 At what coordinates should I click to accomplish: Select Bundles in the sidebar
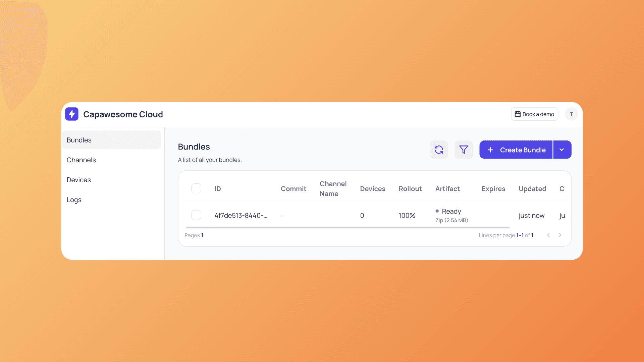tap(79, 140)
